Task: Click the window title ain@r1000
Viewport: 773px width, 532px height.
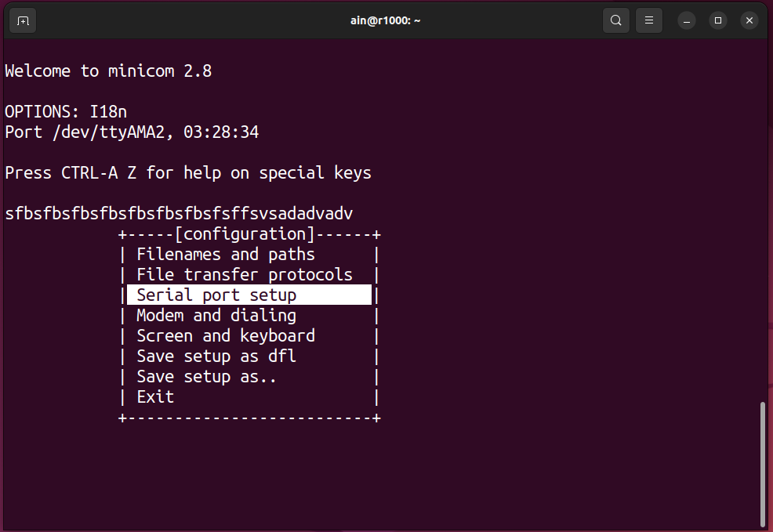Action: pyautogui.click(x=385, y=20)
